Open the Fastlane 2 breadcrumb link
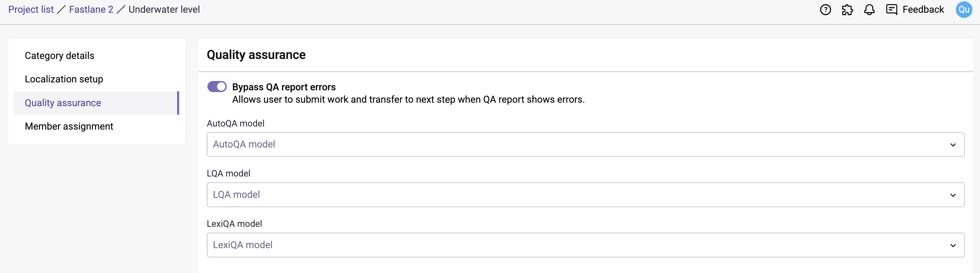980x273 pixels. point(91,10)
